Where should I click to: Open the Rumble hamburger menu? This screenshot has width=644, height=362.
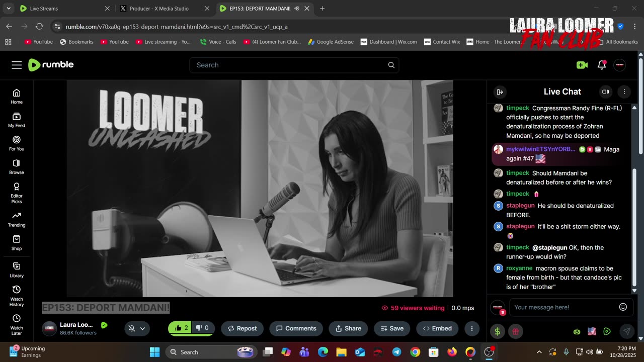[x=17, y=65]
